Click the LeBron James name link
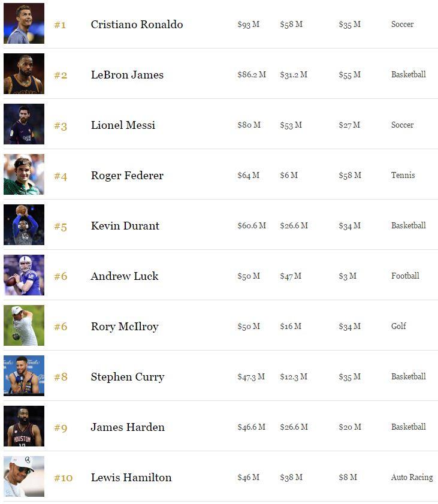This screenshot has width=438, height=504. pos(127,75)
